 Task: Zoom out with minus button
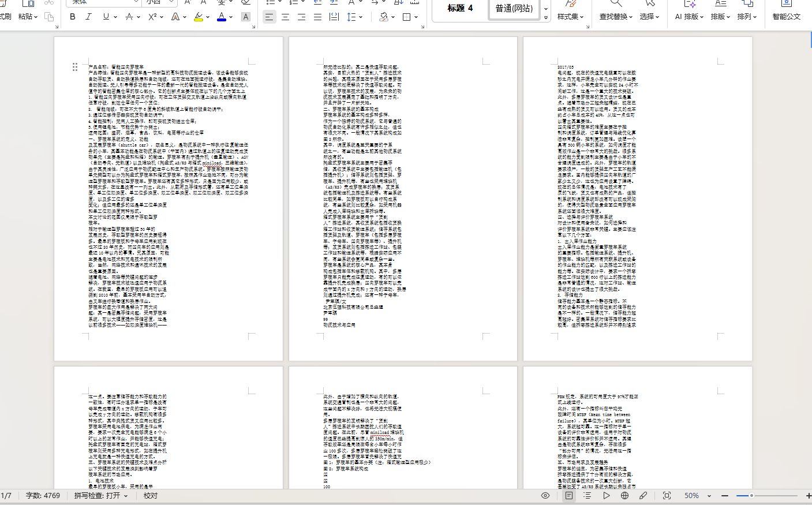point(725,495)
